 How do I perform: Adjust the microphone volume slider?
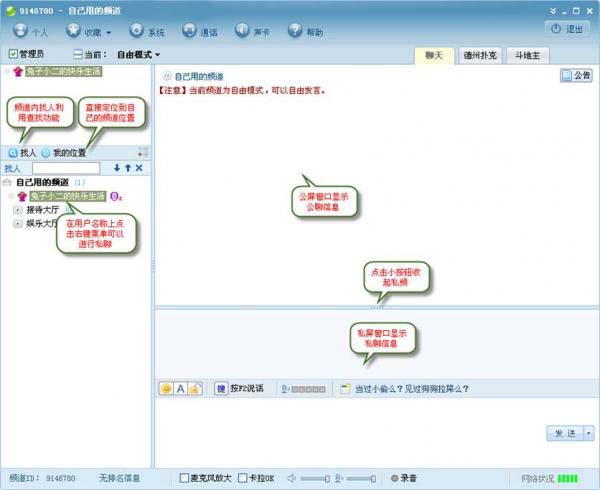(361, 479)
